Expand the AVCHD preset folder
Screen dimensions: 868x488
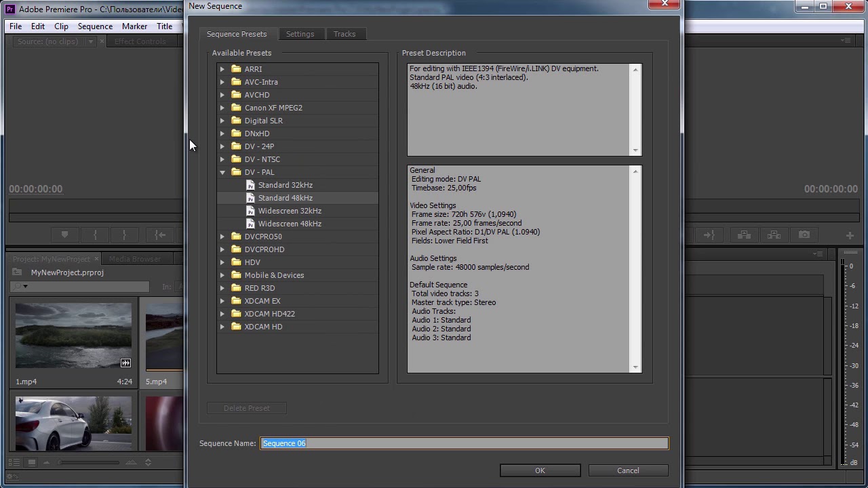click(222, 95)
